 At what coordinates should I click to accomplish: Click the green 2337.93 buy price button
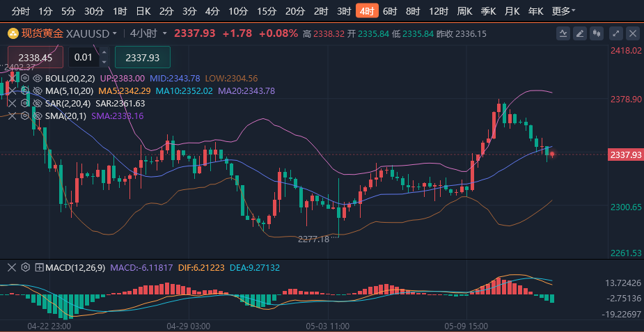click(x=142, y=58)
